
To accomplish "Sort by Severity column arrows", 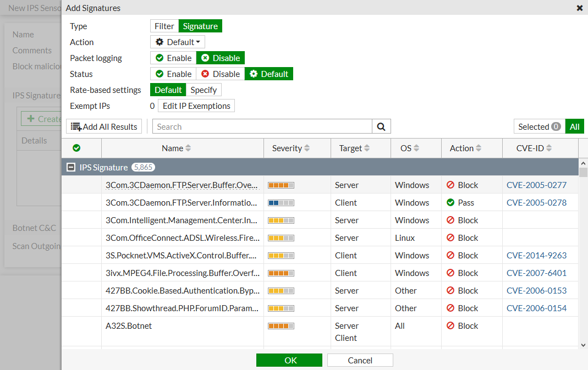I will point(307,148).
